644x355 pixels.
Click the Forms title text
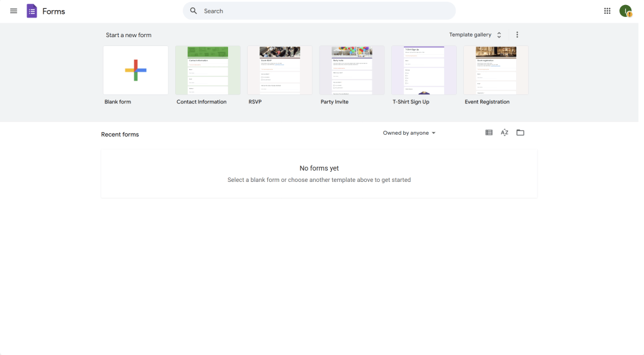54,11
